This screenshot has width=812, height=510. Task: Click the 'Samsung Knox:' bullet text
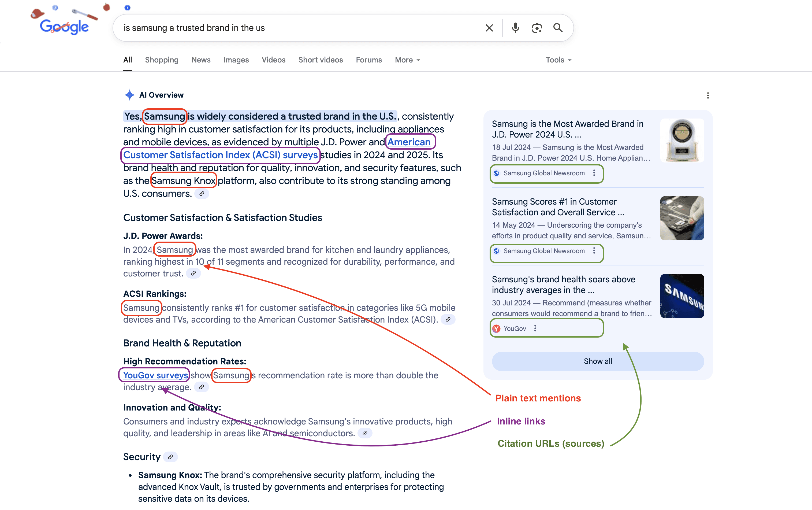click(x=170, y=475)
